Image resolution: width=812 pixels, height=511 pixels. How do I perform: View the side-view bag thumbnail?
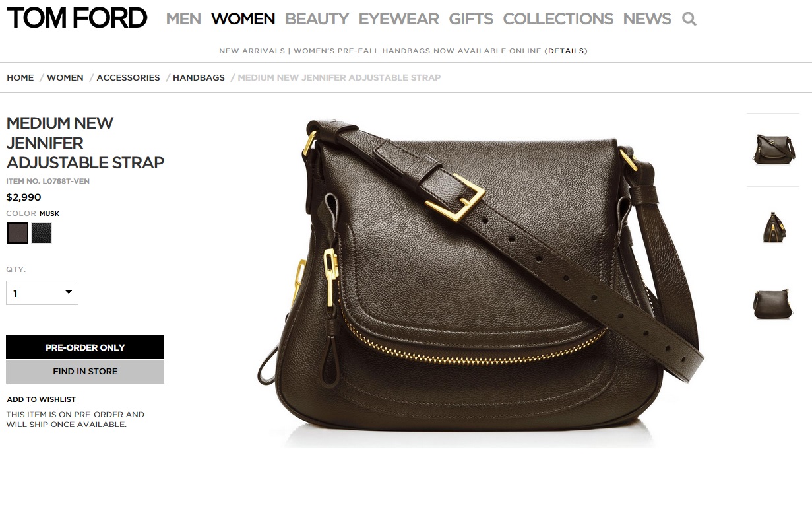(x=773, y=228)
